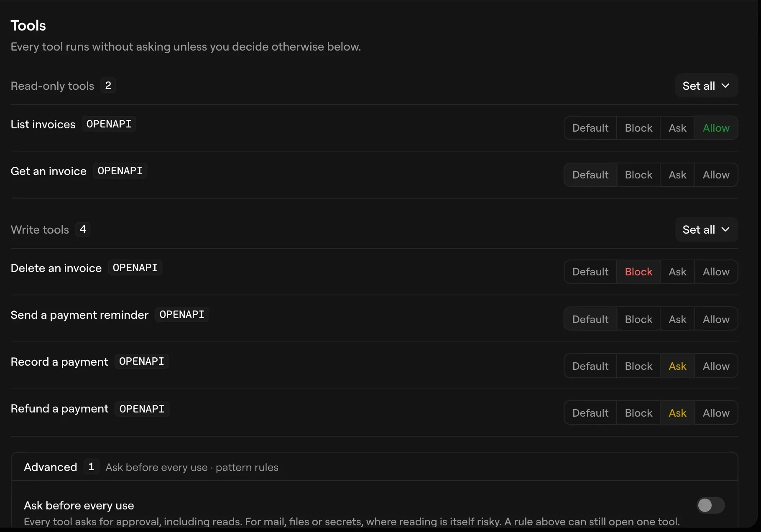Click the Send a payment reminder label
Image resolution: width=761 pixels, height=532 pixels.
[x=79, y=315]
